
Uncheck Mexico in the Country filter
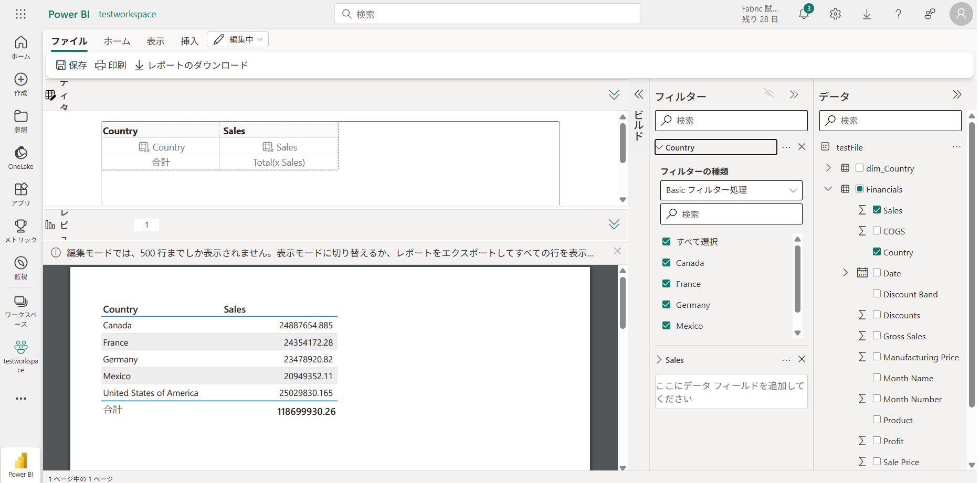[x=667, y=326]
